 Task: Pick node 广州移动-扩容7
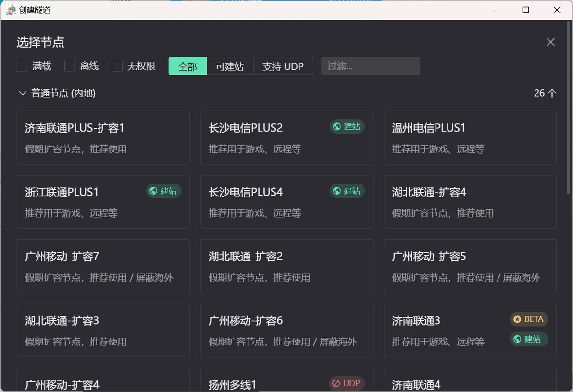[x=103, y=266]
